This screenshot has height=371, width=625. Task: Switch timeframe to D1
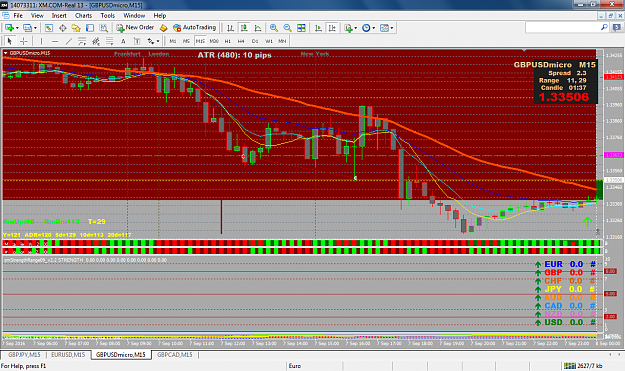255,41
